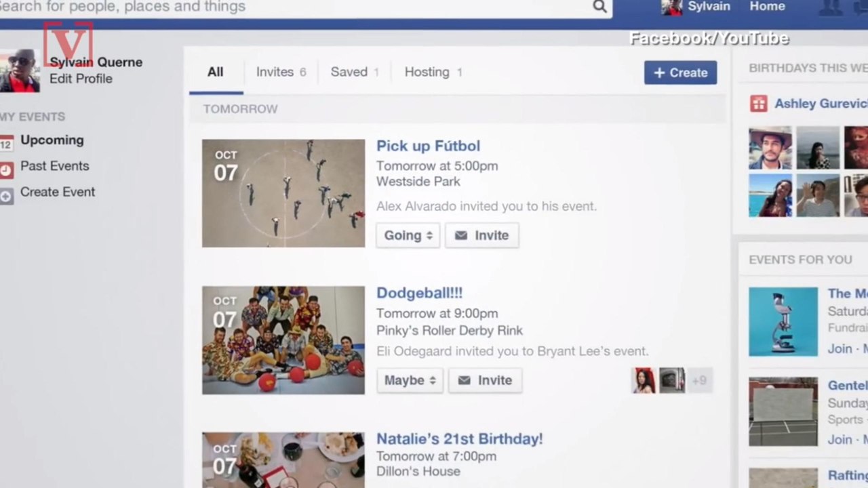Viewport: 868px width, 488px height.
Task: Click Westside Park location text
Action: pos(418,182)
